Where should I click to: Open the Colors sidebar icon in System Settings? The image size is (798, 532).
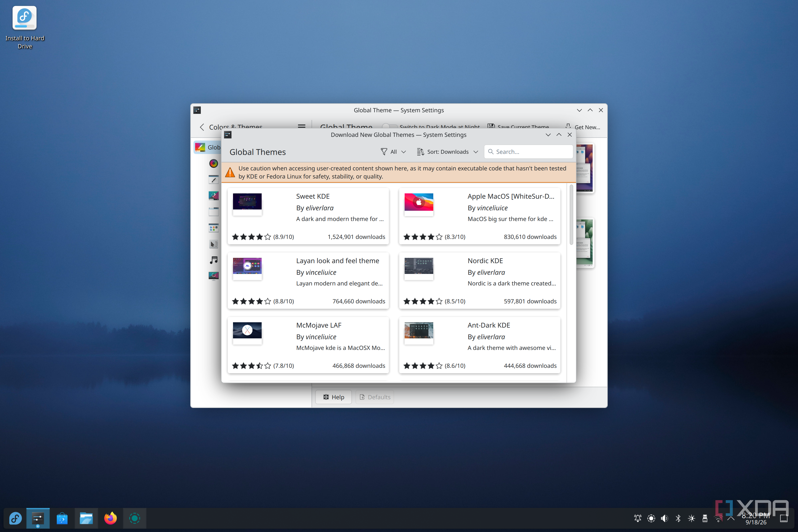point(213,163)
